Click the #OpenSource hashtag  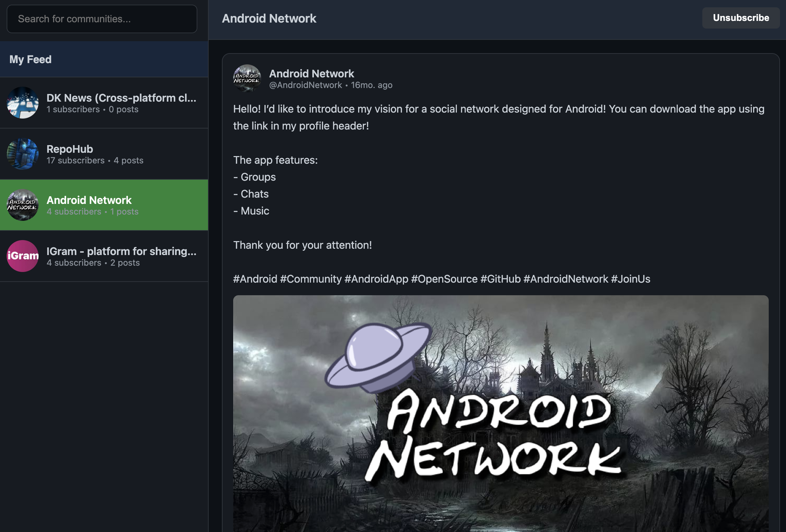click(x=444, y=279)
